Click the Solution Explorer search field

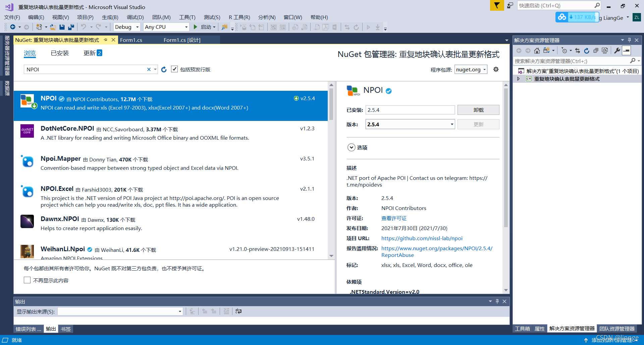[x=572, y=61]
